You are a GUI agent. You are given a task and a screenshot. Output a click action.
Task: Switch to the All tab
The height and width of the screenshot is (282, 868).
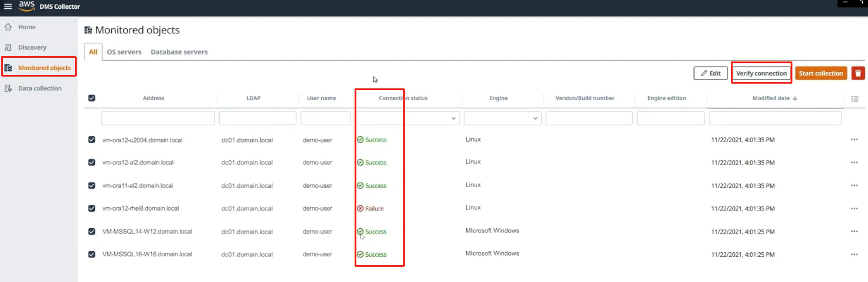click(93, 51)
